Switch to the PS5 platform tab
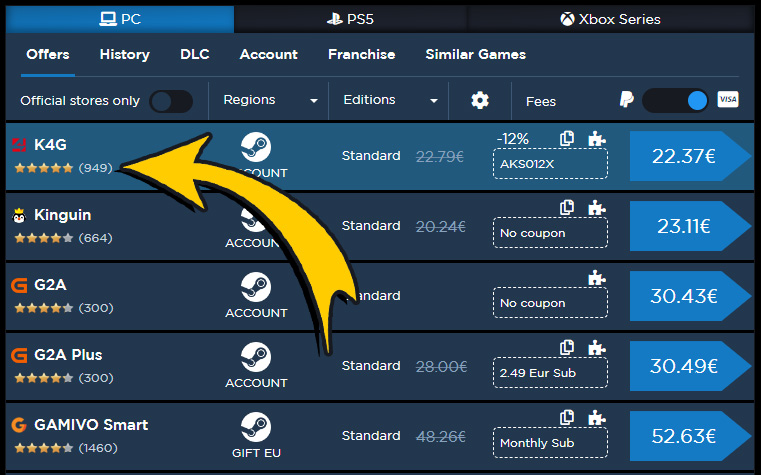The width and height of the screenshot is (761, 475). 350,19
